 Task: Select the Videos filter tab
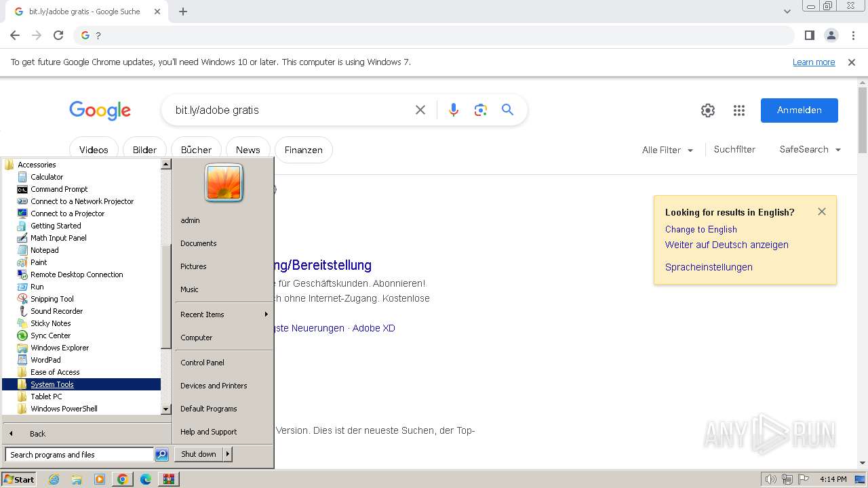pos(94,150)
